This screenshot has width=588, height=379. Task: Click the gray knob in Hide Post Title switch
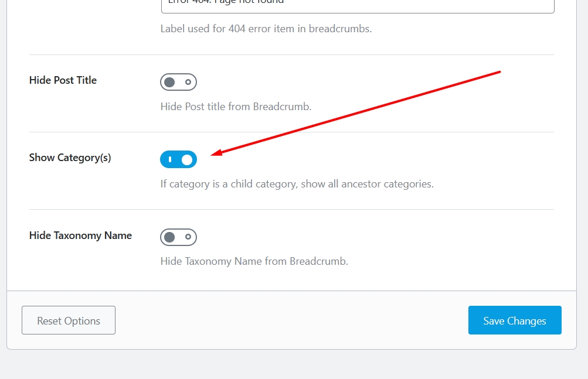coord(169,82)
